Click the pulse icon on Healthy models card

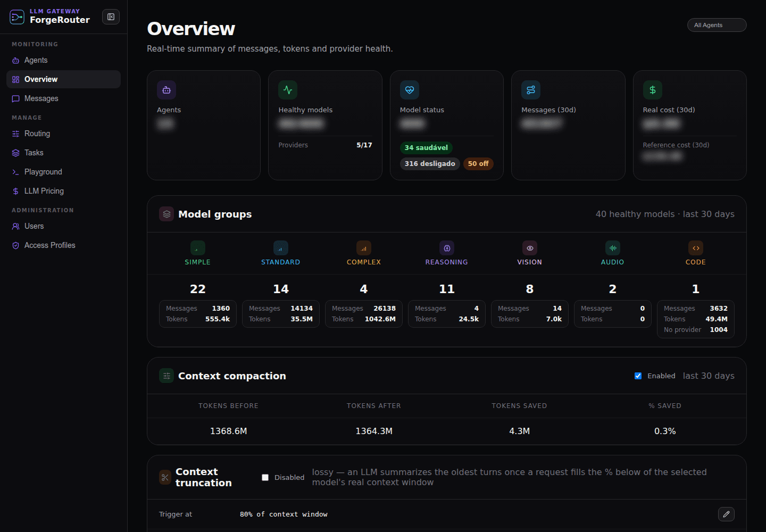click(x=288, y=90)
